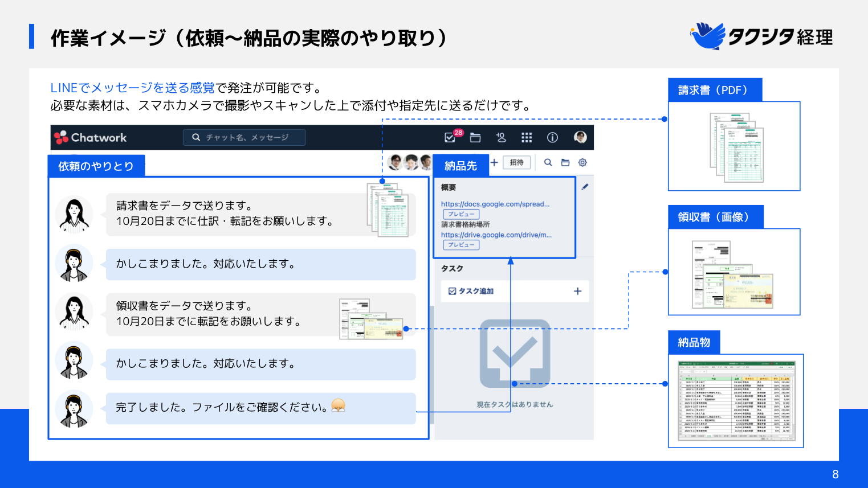Open the chat settings gear icon

tap(582, 162)
